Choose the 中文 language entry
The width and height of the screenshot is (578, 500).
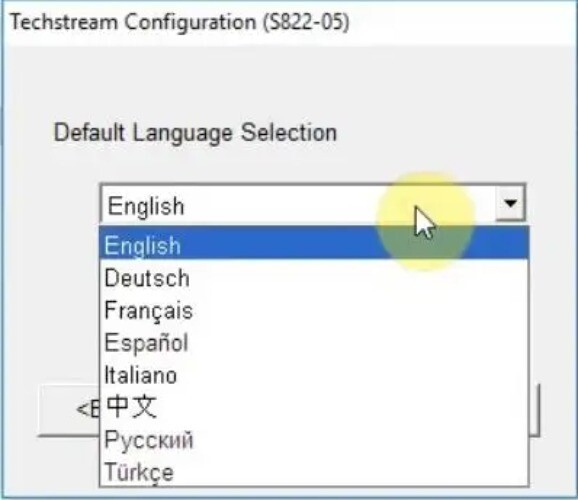coord(314,407)
